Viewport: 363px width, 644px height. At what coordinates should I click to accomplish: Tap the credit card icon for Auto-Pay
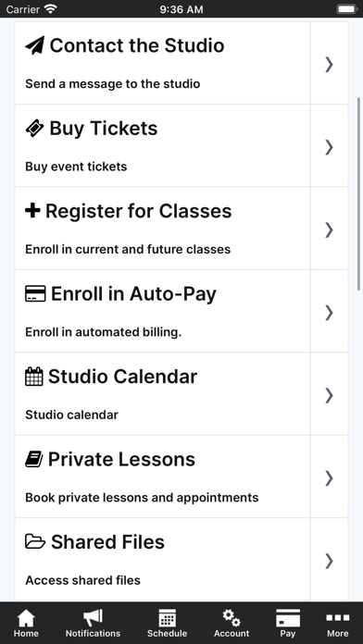click(35, 293)
